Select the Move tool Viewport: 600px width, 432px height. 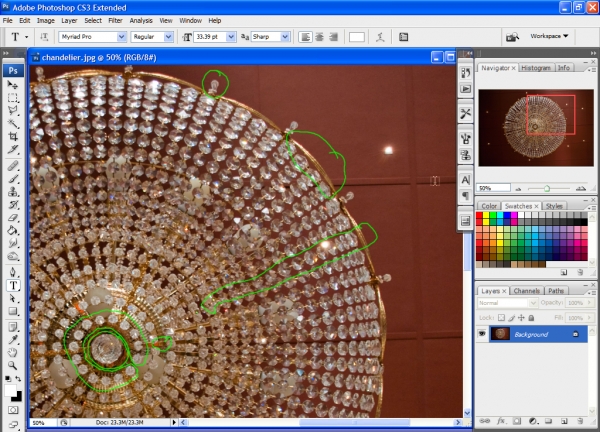coord(13,85)
